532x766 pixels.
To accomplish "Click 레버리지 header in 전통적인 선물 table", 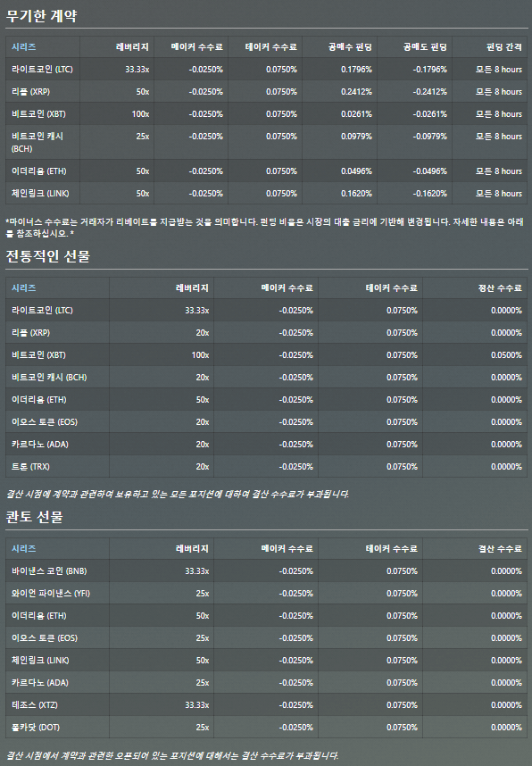I will (192, 287).
